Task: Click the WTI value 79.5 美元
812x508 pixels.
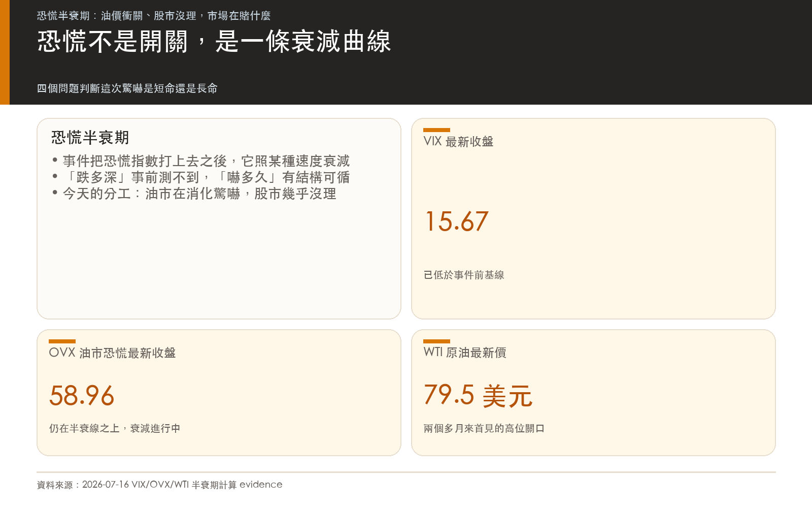Action: pos(478,395)
